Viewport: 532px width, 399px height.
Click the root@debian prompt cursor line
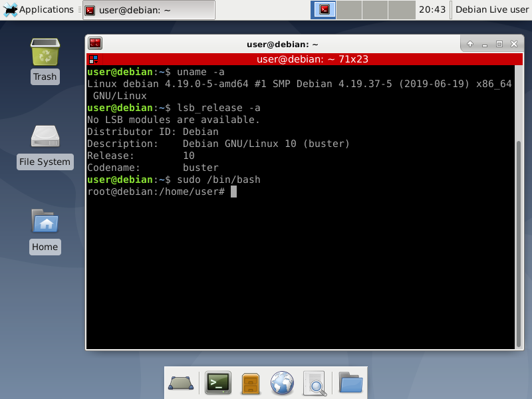tap(162, 192)
